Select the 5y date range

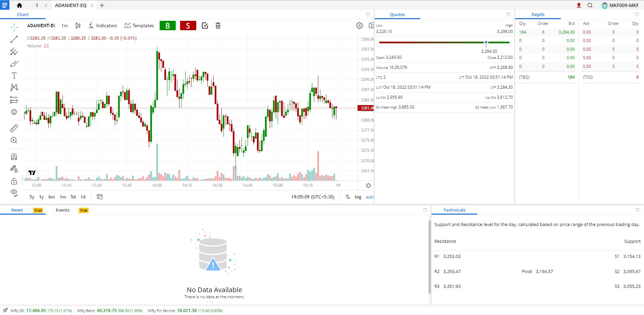pyautogui.click(x=32, y=197)
